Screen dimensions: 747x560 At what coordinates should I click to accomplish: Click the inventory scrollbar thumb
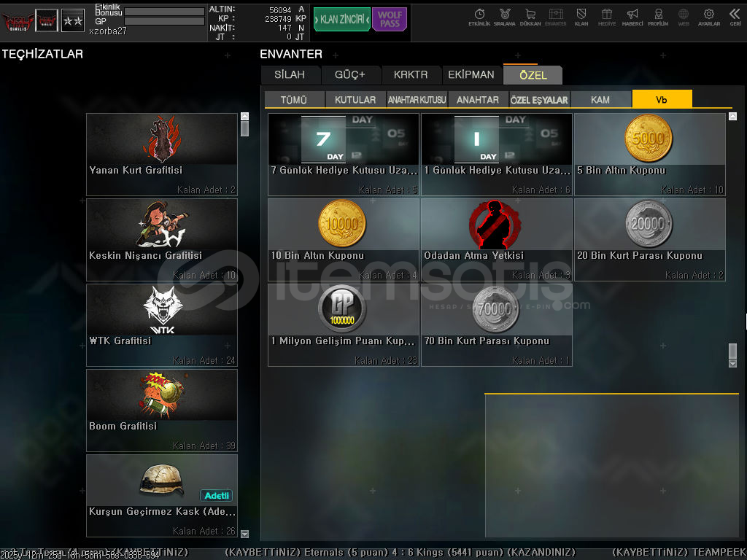732,351
